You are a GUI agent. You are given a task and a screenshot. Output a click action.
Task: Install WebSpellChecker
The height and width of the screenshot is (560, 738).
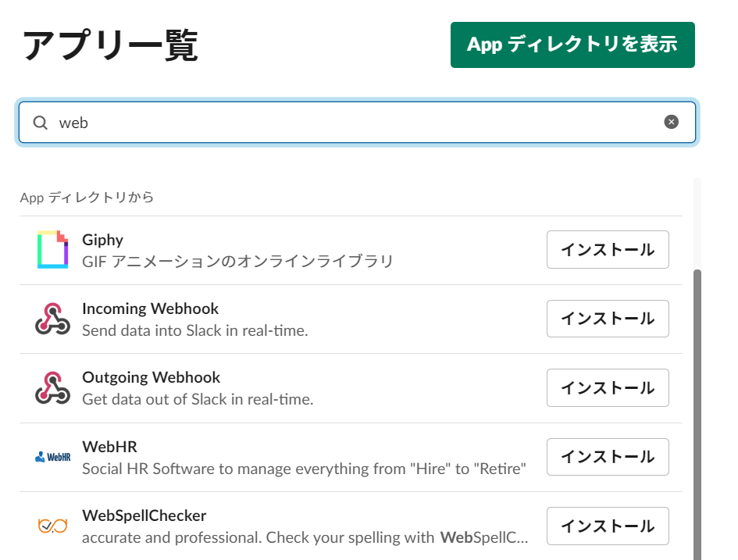click(x=608, y=526)
